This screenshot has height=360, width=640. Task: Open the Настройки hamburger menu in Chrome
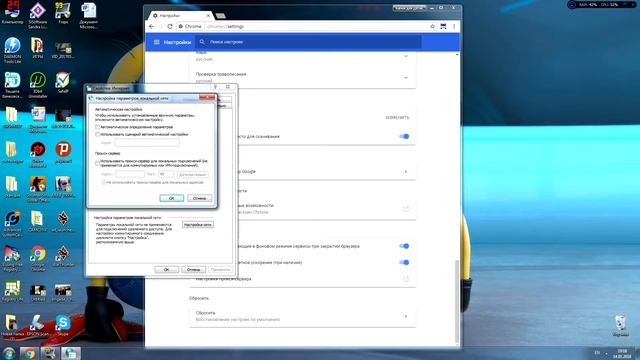coord(156,42)
